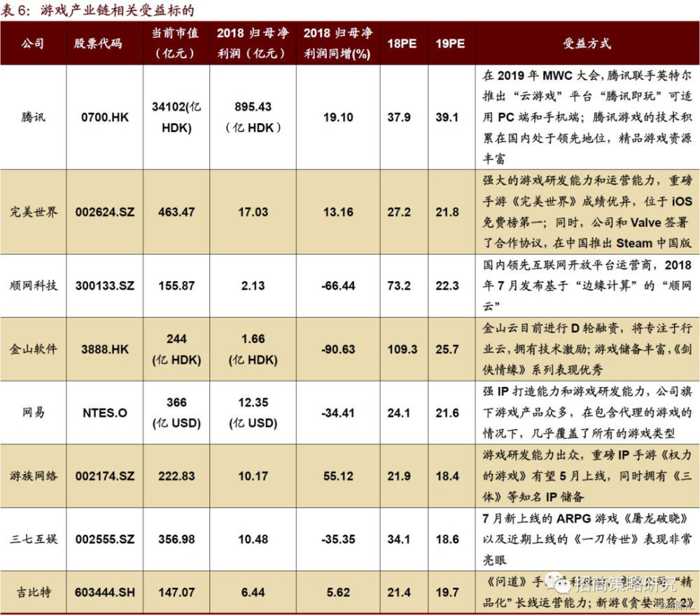The image size is (700, 615).
Task: Click profit growth value '19.10'
Action: [338, 118]
